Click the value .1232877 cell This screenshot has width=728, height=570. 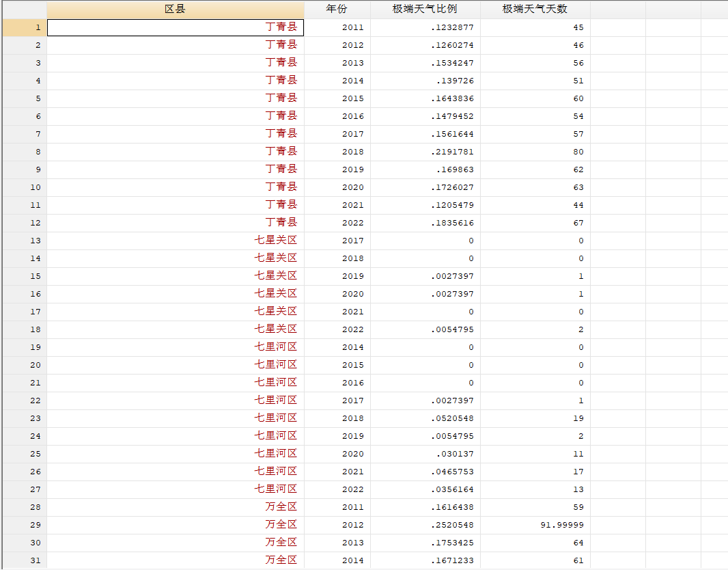pyautogui.click(x=425, y=27)
